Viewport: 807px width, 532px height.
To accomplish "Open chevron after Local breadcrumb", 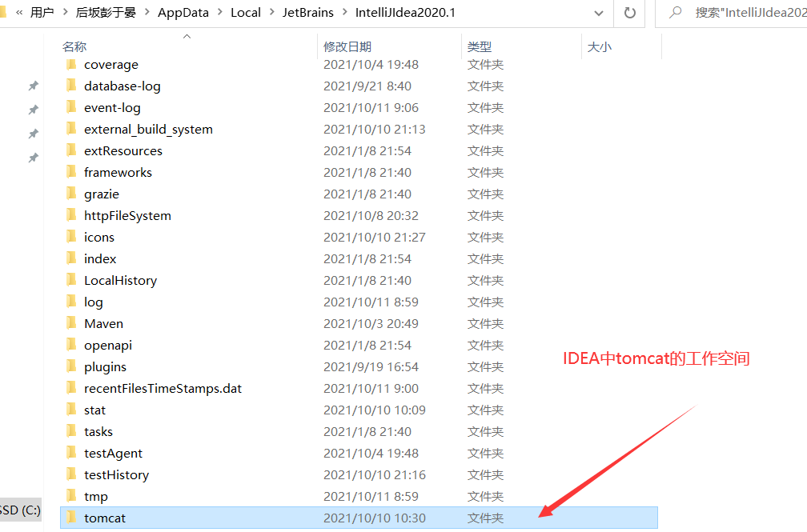I will [x=272, y=12].
